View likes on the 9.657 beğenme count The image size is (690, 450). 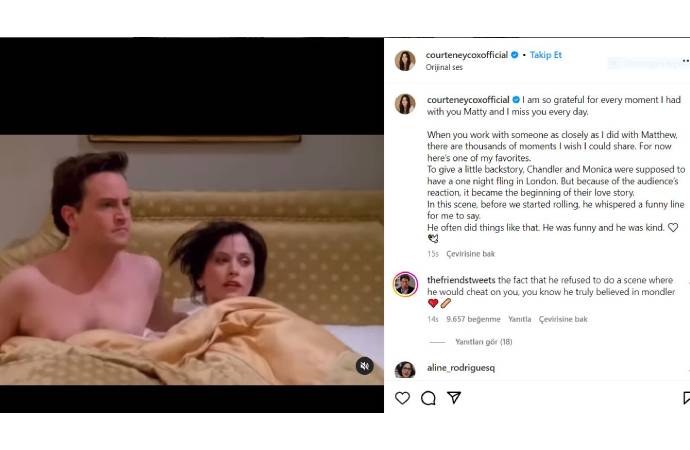[x=473, y=319]
